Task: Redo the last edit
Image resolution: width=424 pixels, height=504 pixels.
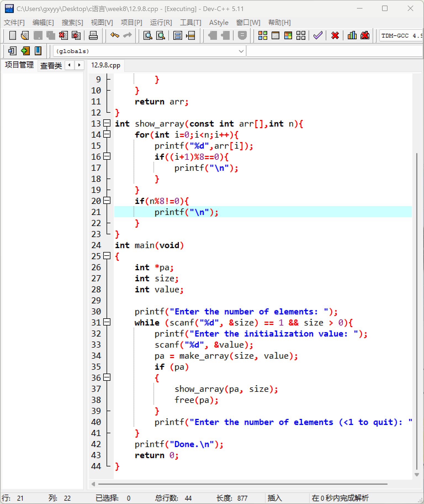Action: 127,35
